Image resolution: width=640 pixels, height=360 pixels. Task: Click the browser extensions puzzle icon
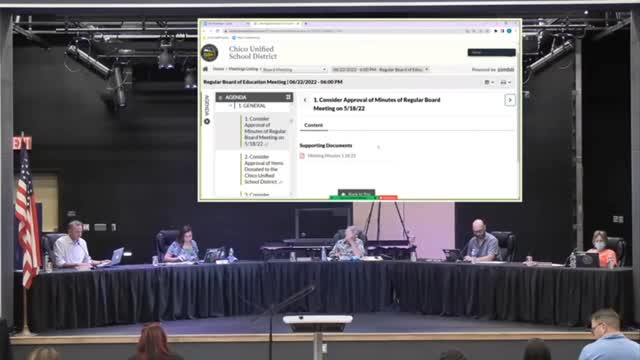coord(496,31)
